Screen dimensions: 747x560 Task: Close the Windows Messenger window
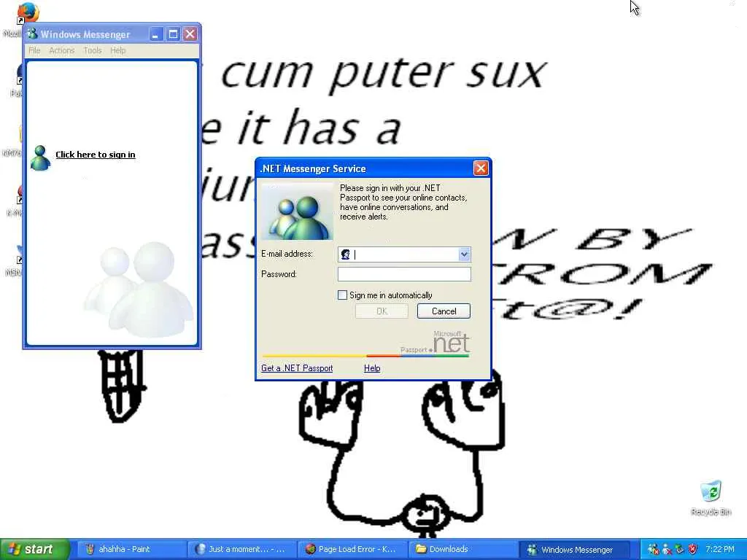tap(190, 34)
